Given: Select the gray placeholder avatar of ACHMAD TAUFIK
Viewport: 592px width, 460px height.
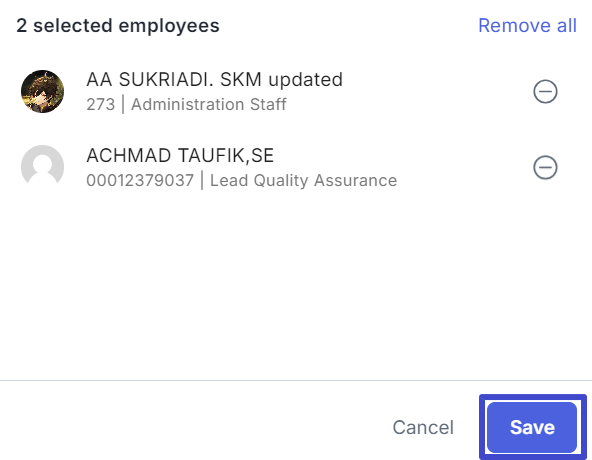Looking at the screenshot, I should click(x=42, y=167).
